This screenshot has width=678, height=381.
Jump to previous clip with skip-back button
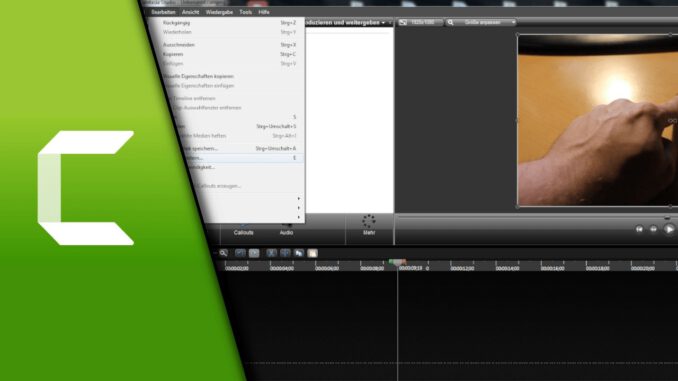[639, 229]
